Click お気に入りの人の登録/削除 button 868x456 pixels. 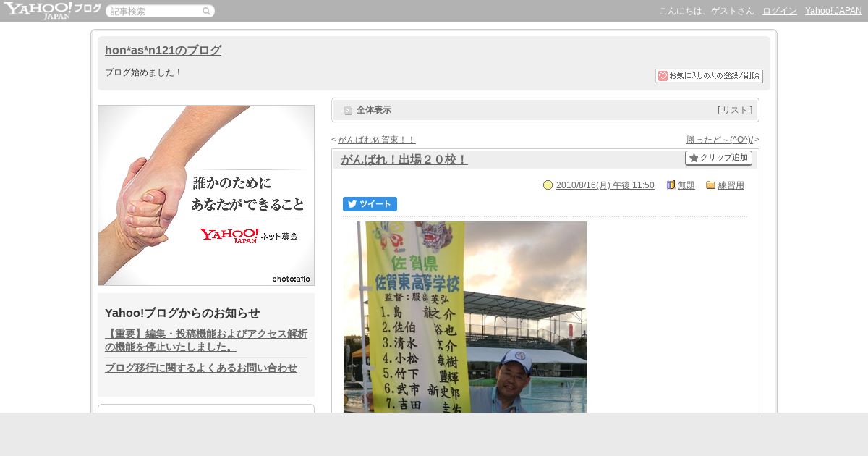[709, 76]
